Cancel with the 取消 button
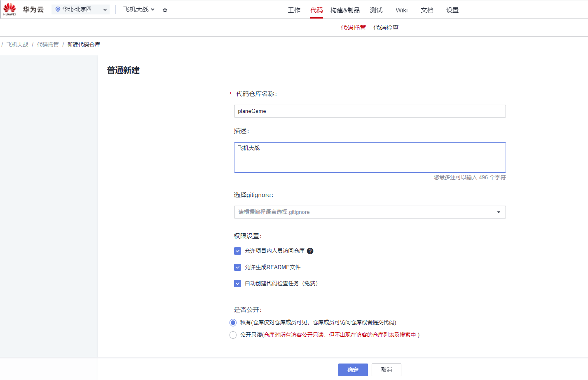 click(x=387, y=370)
